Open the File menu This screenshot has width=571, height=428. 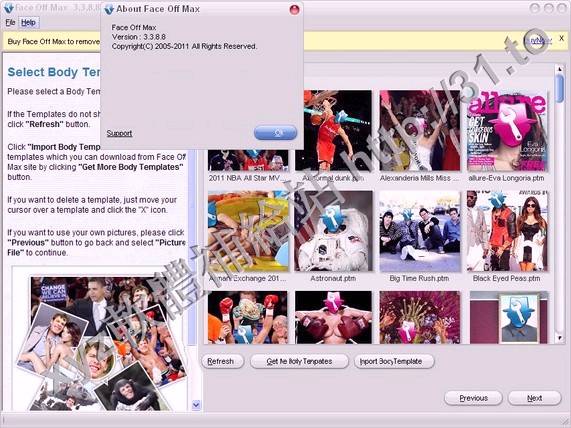pos(10,23)
